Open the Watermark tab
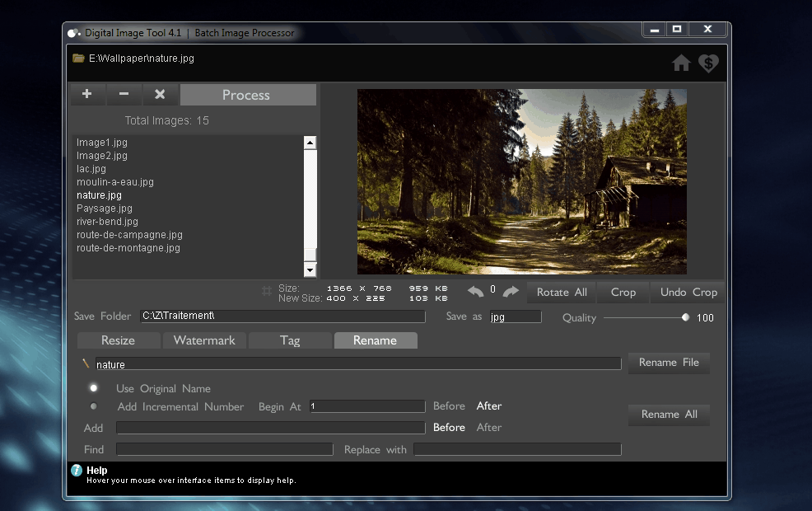The image size is (812, 511). coord(204,340)
